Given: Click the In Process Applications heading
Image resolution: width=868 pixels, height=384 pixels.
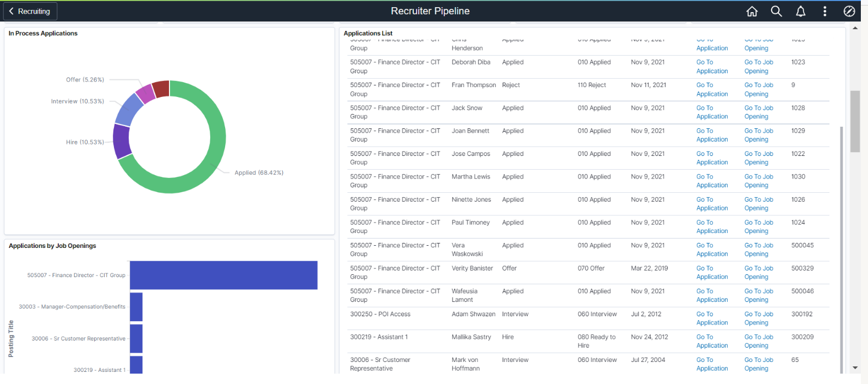Looking at the screenshot, I should click(x=43, y=33).
